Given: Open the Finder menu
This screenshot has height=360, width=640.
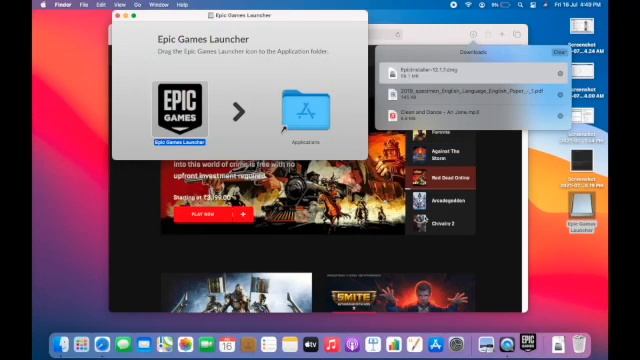Looking at the screenshot, I should [x=63, y=5].
